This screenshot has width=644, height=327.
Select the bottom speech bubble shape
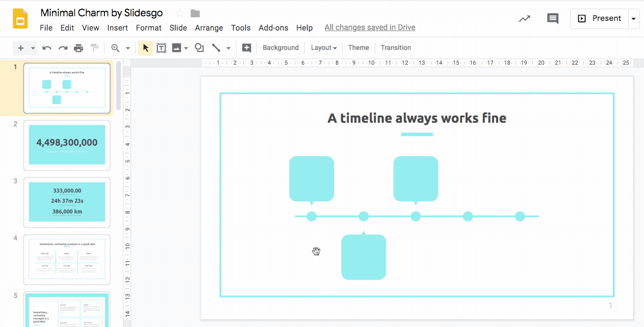(364, 256)
